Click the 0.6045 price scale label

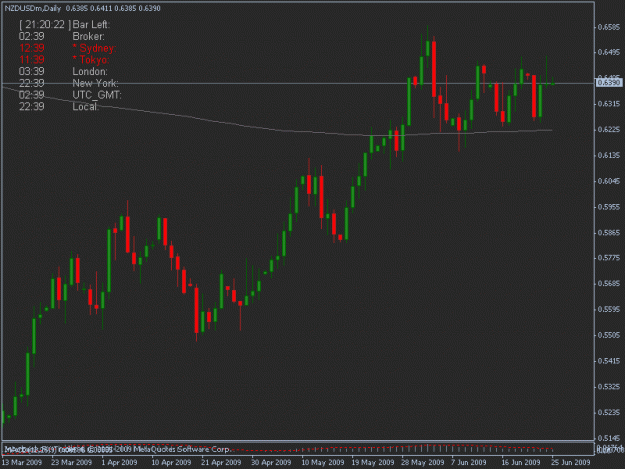(609, 181)
